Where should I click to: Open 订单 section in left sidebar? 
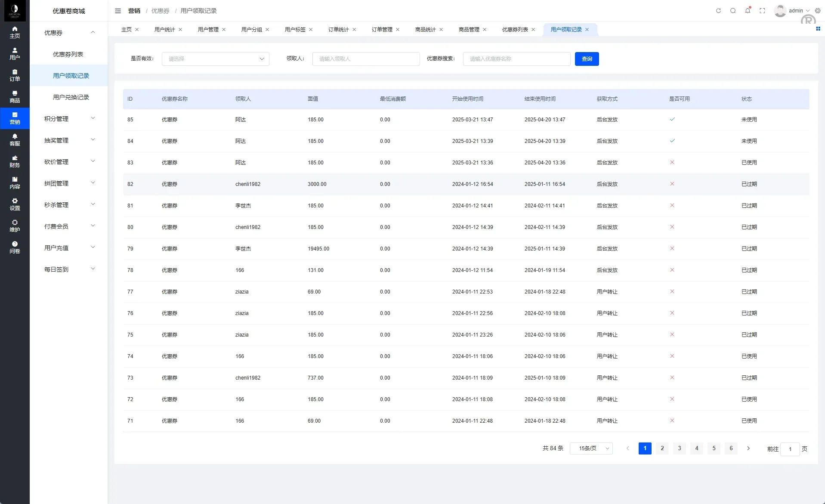coord(15,75)
